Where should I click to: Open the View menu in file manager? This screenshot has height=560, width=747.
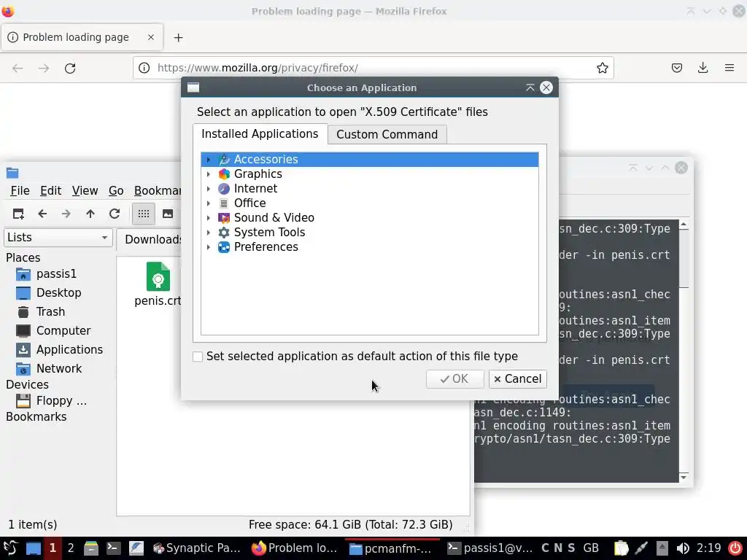click(85, 191)
